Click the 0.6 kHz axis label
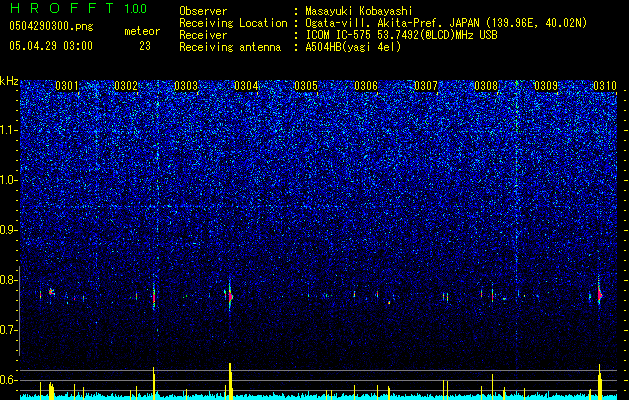Screen dimensions: 629x400 [x=9, y=380]
